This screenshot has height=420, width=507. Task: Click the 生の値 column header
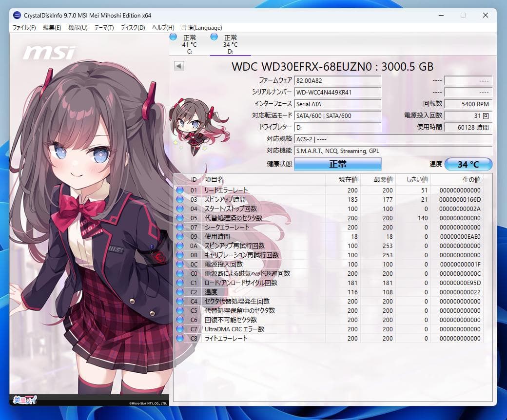[x=457, y=180]
